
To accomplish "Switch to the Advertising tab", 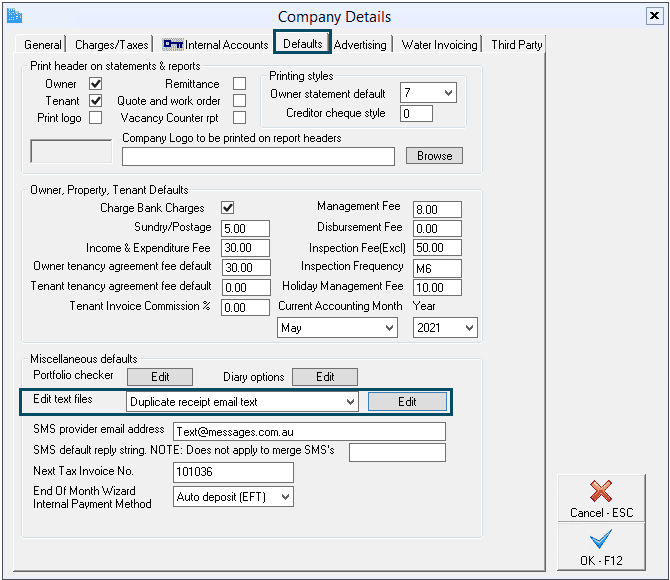I will [360, 44].
